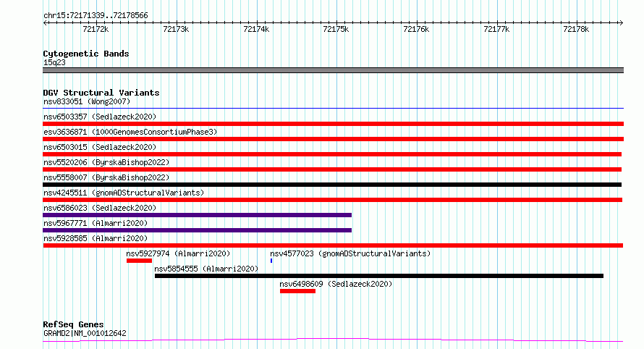Select the nsv6503357 (Sedlazeck2020) red bar
This screenshot has height=349, width=644.
[333, 124]
